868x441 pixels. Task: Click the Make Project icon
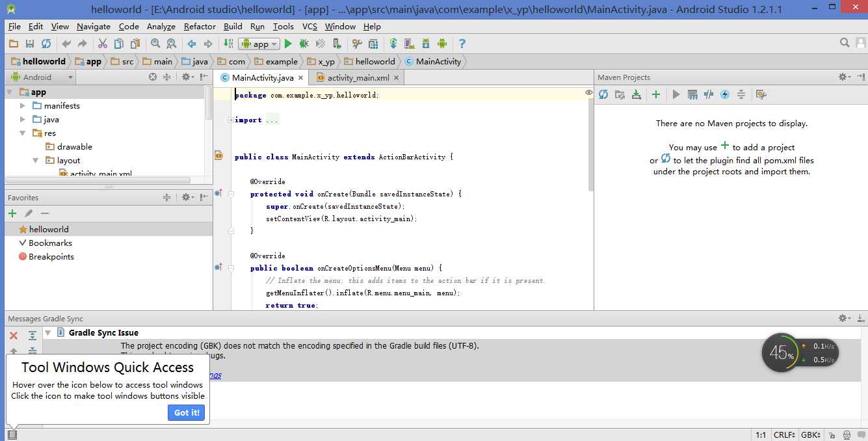coord(228,44)
